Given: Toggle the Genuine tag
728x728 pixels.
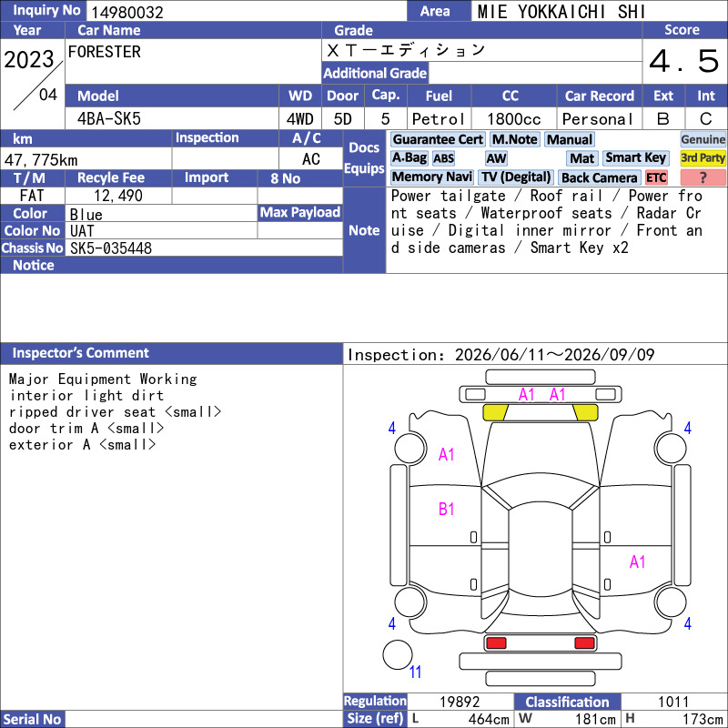Looking at the screenshot, I should tap(703, 139).
